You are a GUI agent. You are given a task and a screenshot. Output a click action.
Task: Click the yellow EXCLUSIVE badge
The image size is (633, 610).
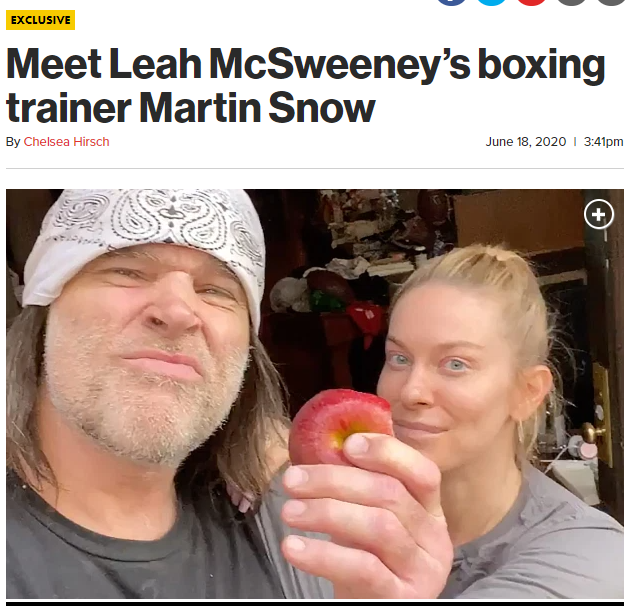pyautogui.click(x=40, y=20)
